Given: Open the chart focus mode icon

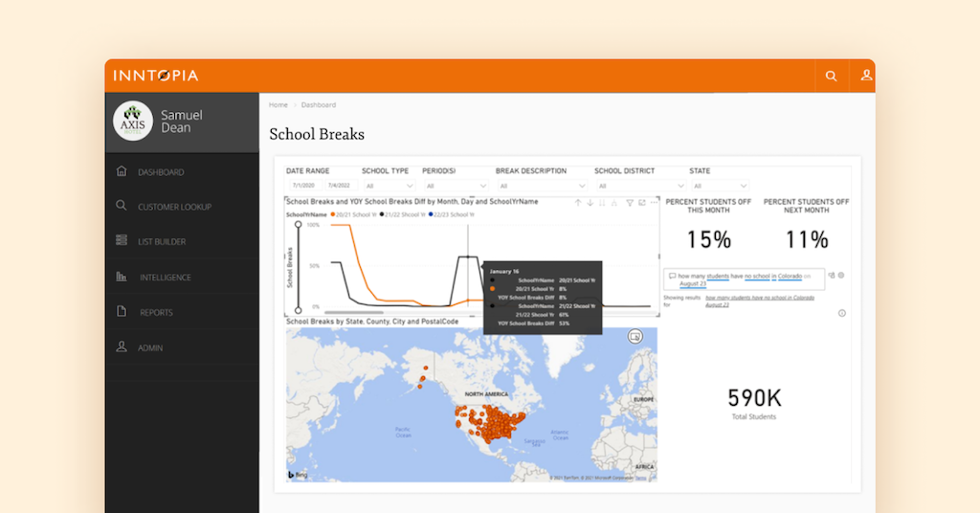Looking at the screenshot, I should click(x=640, y=203).
